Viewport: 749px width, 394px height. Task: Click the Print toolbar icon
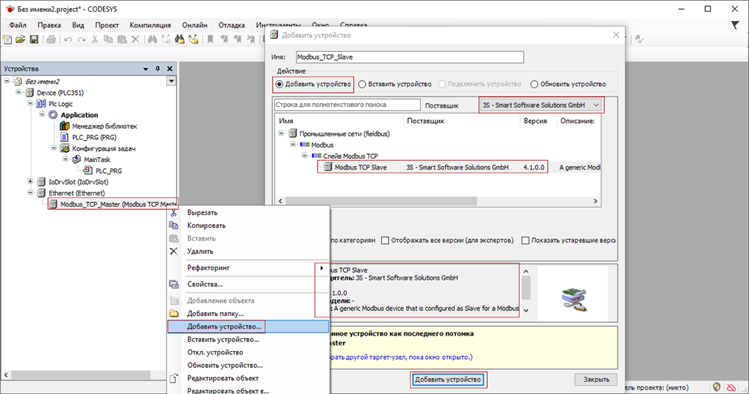(51, 40)
